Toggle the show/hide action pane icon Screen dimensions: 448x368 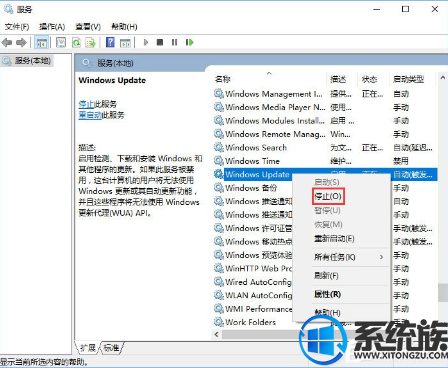point(125,43)
